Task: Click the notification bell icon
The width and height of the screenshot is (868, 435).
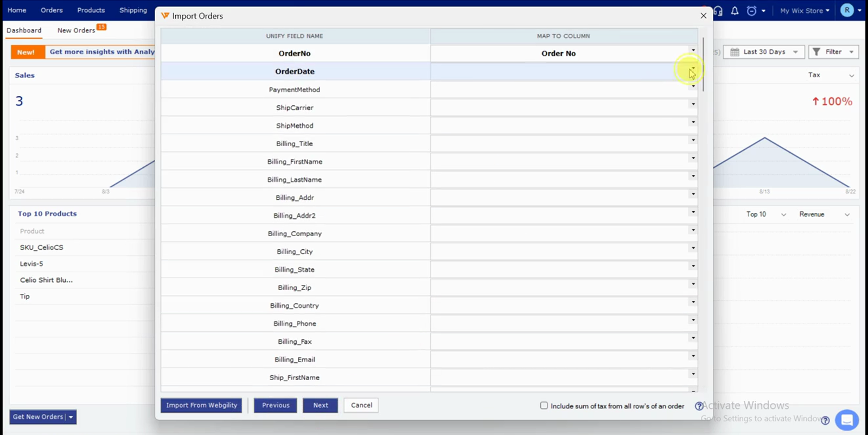Action: pyautogui.click(x=735, y=10)
